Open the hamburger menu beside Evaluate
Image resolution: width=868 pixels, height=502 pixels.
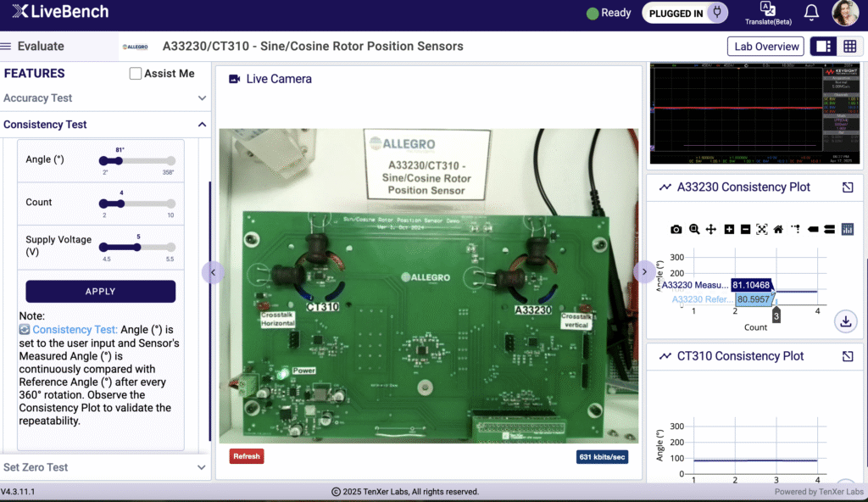[x=6, y=47]
